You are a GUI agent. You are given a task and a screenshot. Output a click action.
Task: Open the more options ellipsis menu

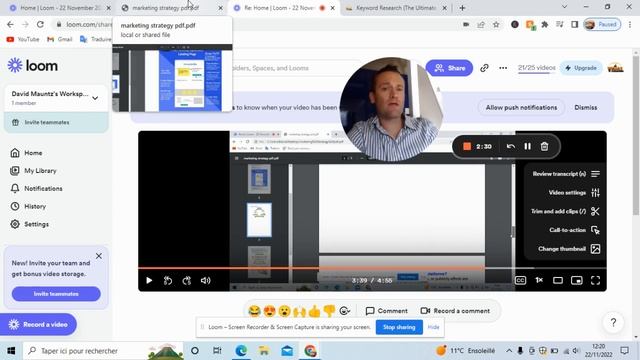point(503,68)
